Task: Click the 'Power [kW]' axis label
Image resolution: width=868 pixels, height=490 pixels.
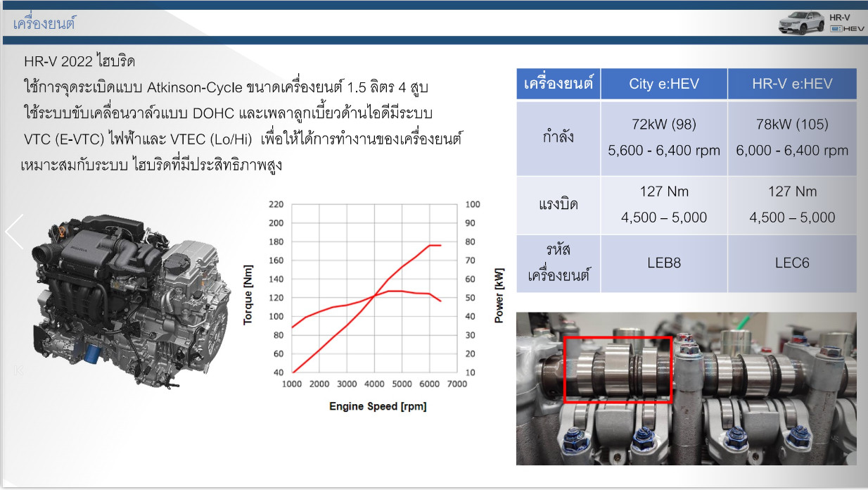Action: click(x=499, y=295)
